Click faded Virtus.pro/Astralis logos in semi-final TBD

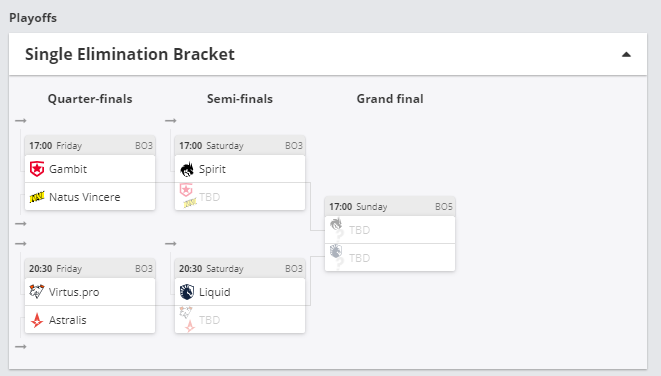click(187, 319)
